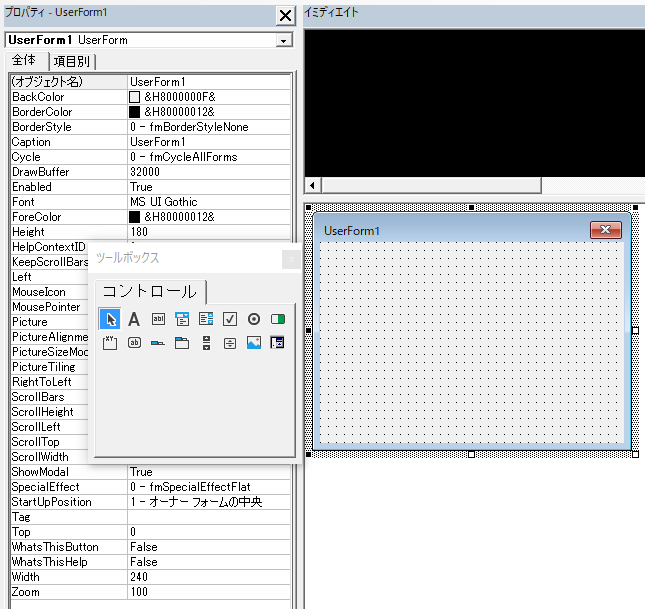Screen dimensions: 645x609
Task: Choose the ScrollBar control in the toolbox
Action: point(206,343)
